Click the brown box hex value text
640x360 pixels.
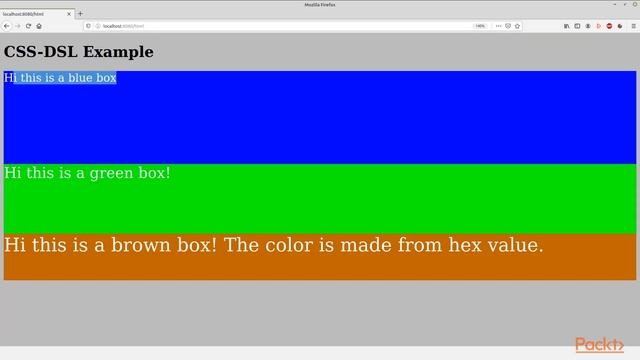[273, 245]
